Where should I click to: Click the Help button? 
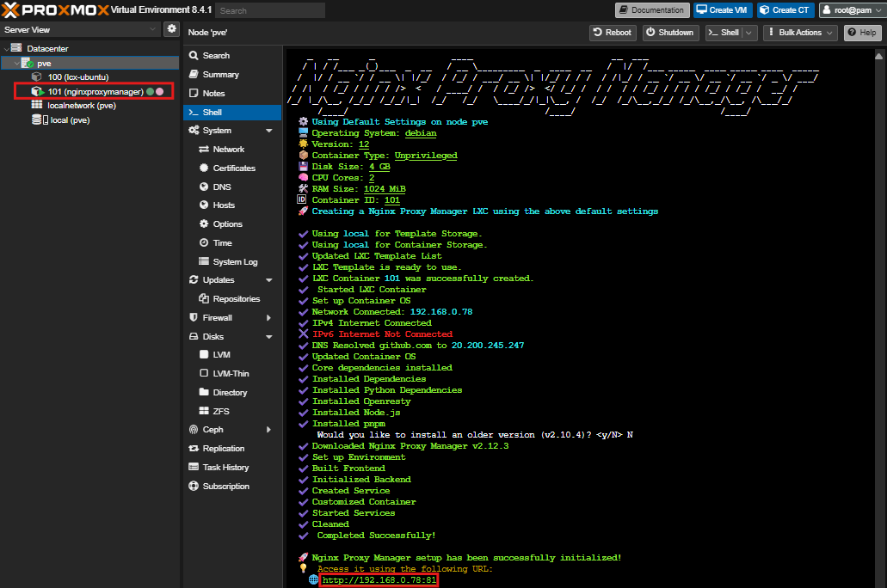tap(863, 33)
